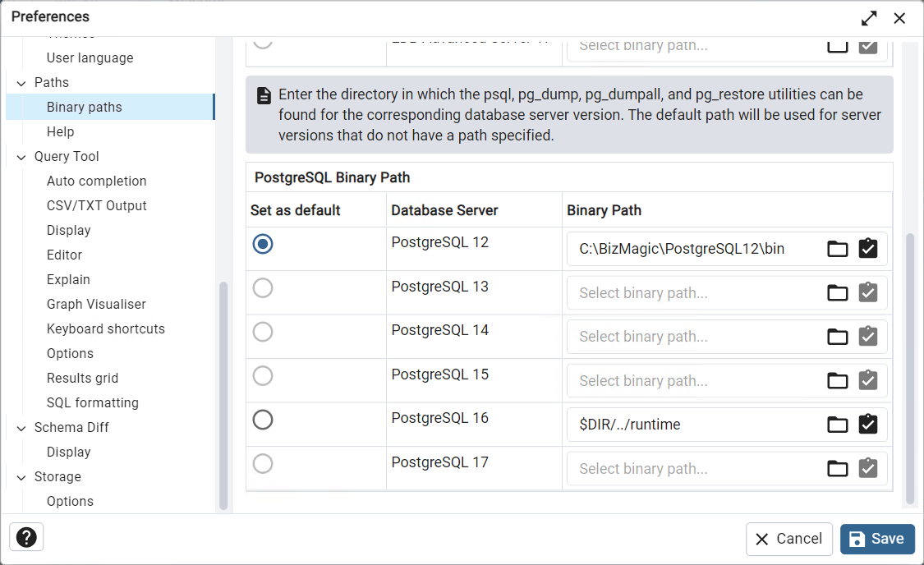Click the binary paths panel scrollbar
This screenshot has width=924, height=565.
[910, 369]
